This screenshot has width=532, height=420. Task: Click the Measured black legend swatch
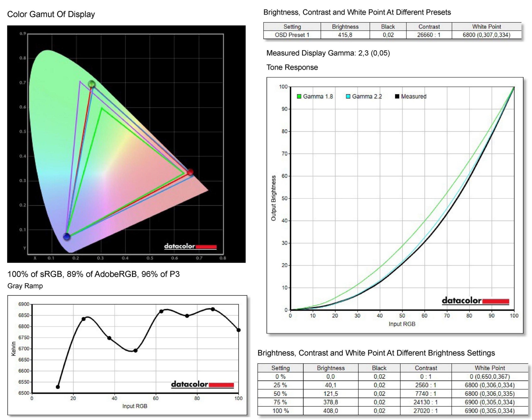397,96
